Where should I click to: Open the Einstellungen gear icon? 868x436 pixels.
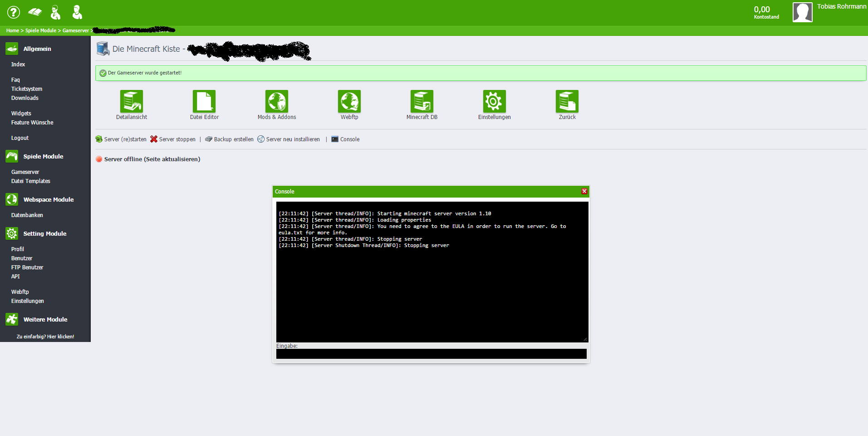[x=494, y=101]
